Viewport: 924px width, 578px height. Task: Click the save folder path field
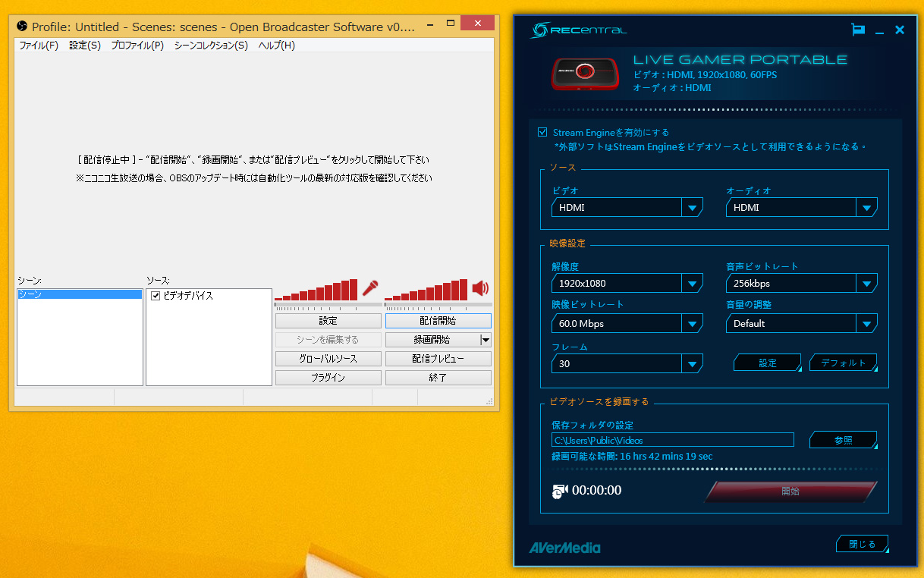[x=673, y=440]
